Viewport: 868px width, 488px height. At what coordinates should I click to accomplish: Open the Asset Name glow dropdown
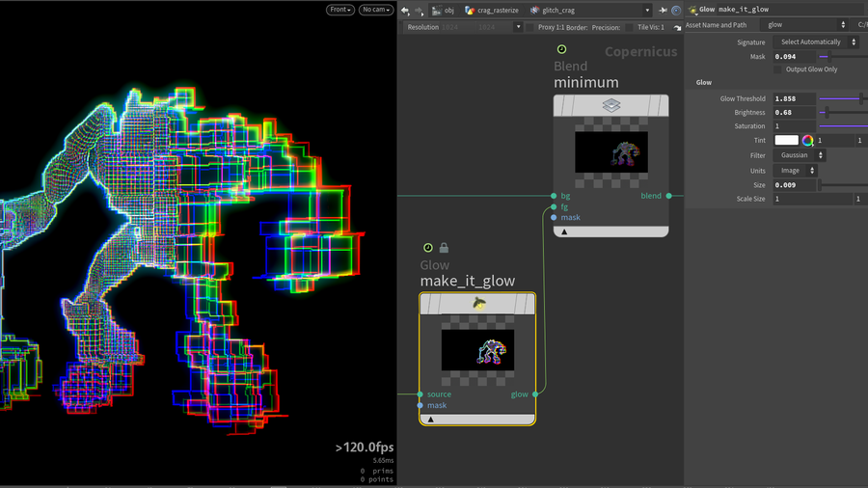[x=805, y=25]
